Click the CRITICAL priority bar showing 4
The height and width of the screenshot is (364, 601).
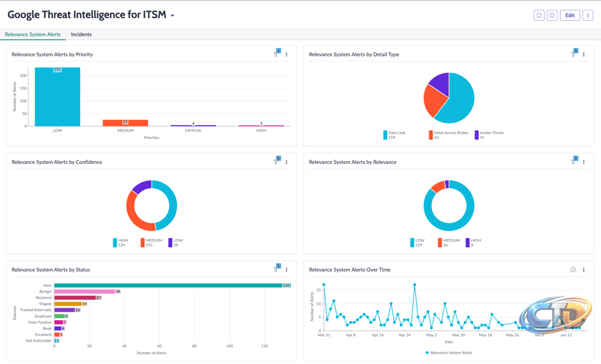pos(193,126)
